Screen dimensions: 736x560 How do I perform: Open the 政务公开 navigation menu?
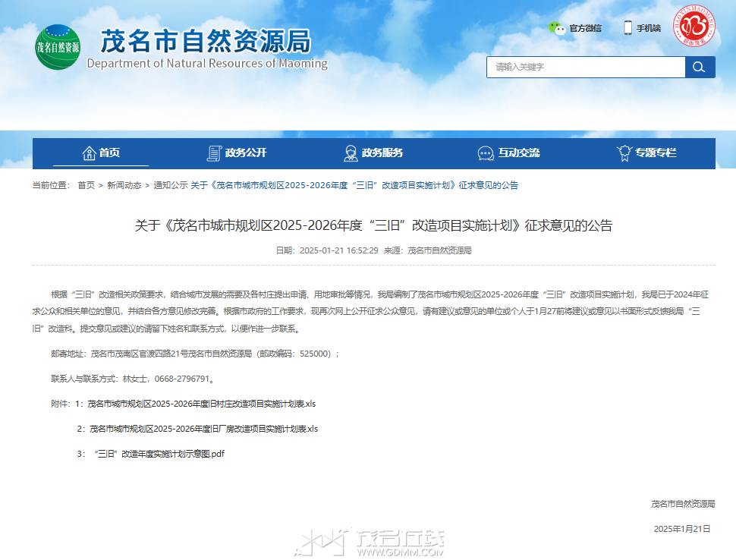point(246,153)
